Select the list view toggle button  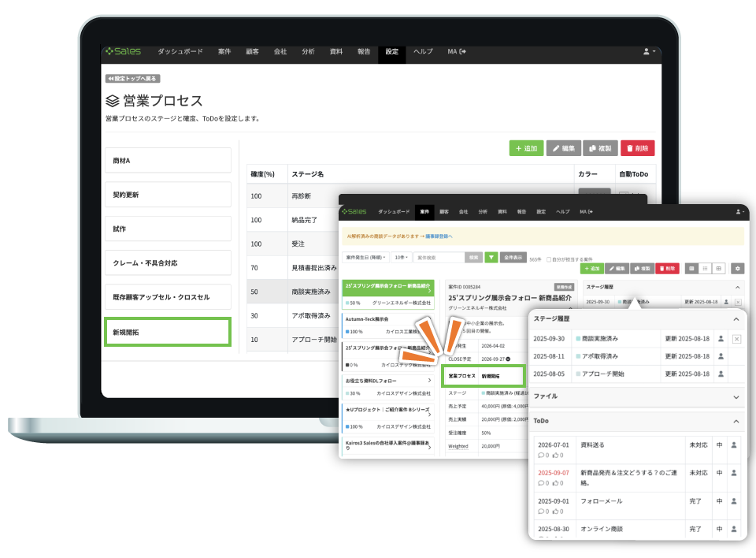706,269
